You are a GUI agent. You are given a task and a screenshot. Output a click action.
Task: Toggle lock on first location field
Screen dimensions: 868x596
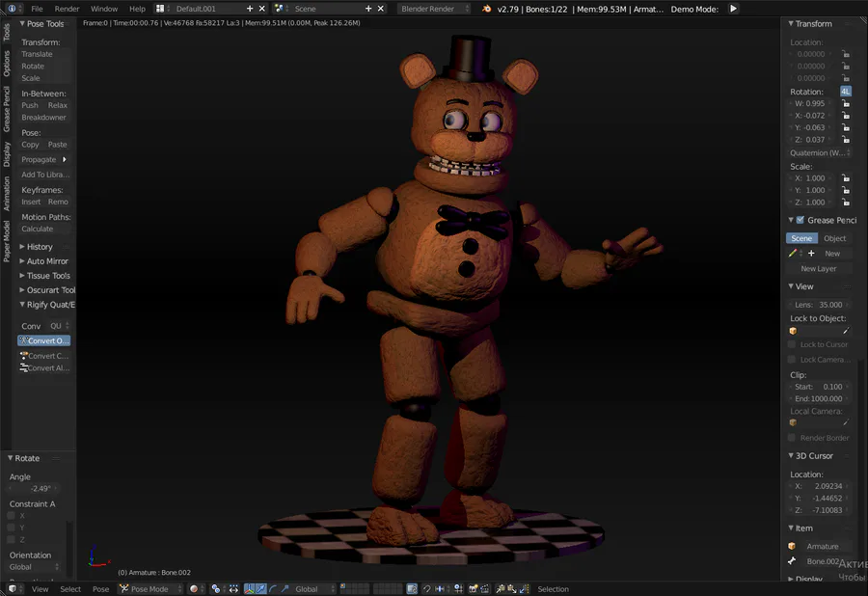pyautogui.click(x=846, y=54)
